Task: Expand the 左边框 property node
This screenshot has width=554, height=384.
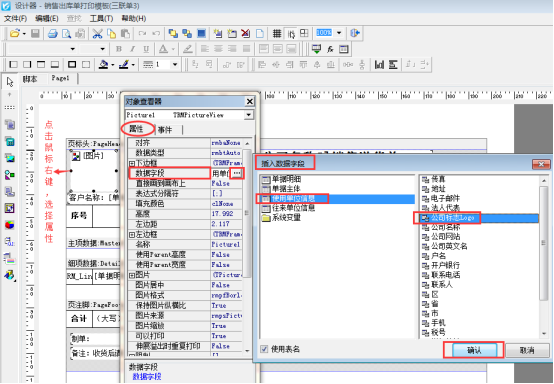Action: coord(132,235)
